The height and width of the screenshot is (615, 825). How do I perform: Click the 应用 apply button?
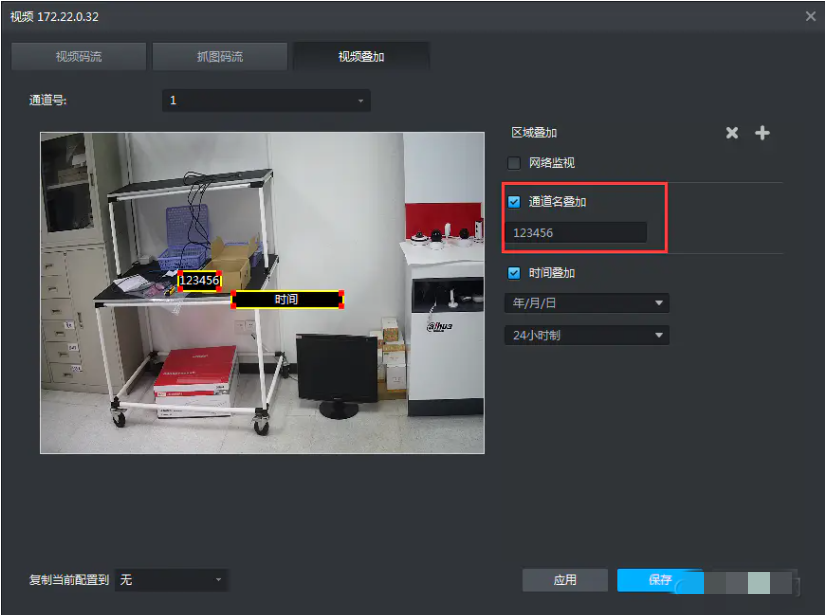click(x=565, y=580)
